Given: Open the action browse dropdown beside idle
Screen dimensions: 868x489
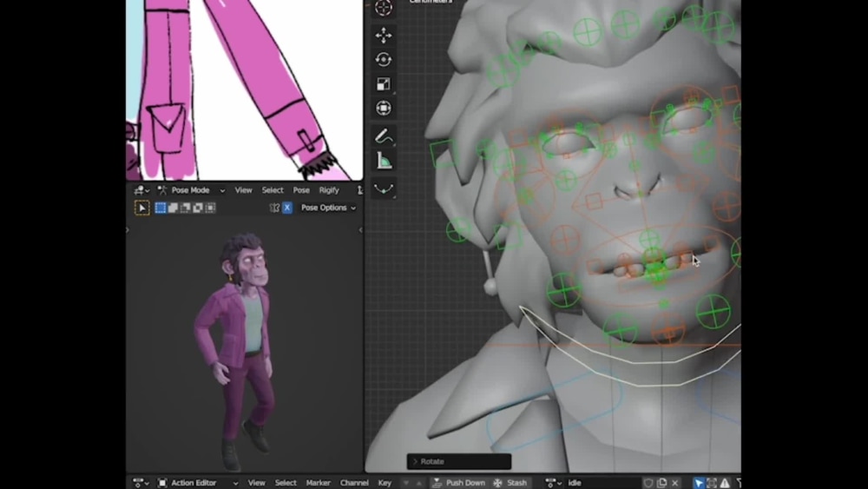Looking at the screenshot, I should [x=554, y=483].
